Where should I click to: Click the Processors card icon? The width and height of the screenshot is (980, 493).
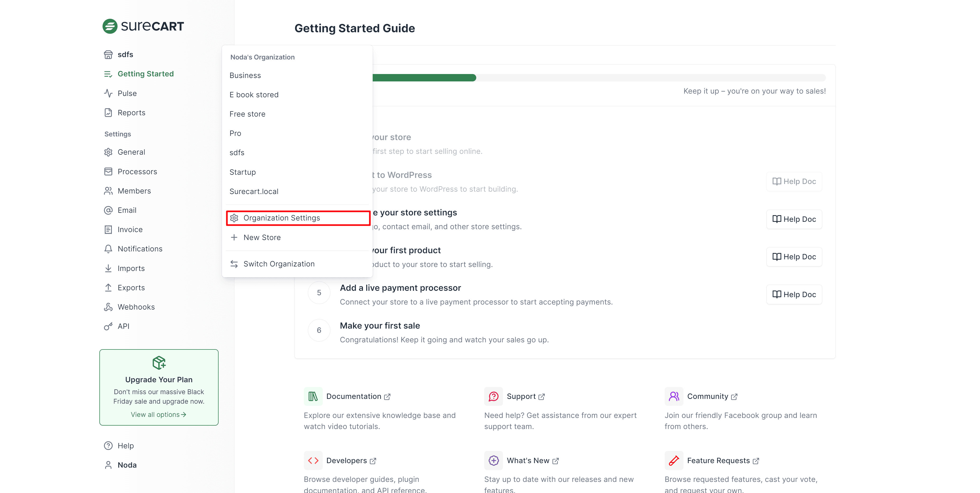pyautogui.click(x=108, y=172)
